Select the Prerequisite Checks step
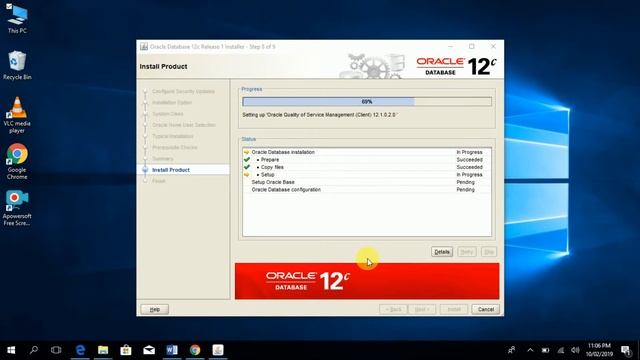 pyautogui.click(x=175, y=147)
